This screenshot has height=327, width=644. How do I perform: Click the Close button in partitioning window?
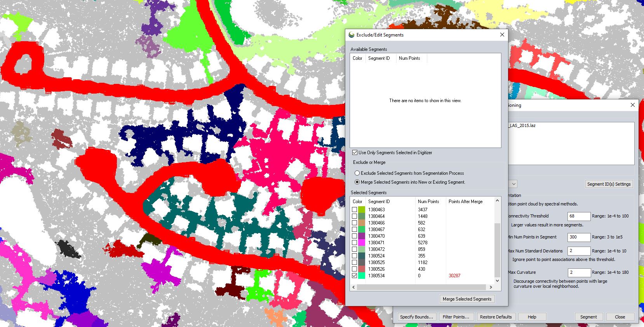(x=620, y=317)
